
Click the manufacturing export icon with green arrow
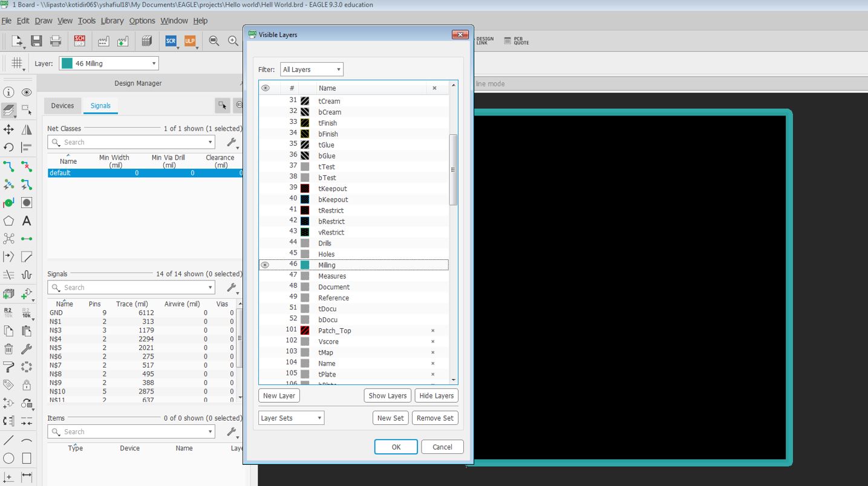pos(122,41)
